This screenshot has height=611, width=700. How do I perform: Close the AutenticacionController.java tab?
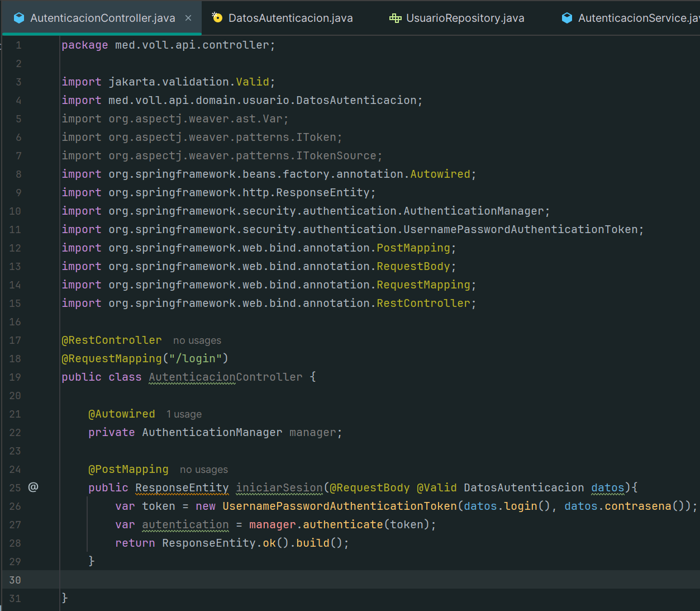[188, 18]
